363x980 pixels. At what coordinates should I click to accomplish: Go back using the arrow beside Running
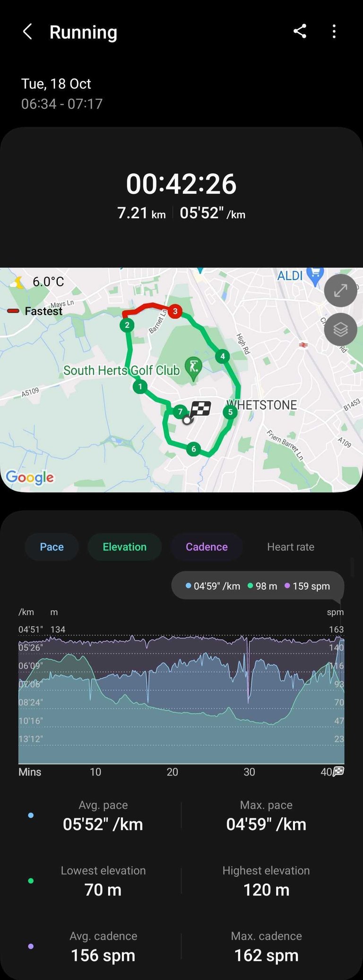tap(27, 32)
